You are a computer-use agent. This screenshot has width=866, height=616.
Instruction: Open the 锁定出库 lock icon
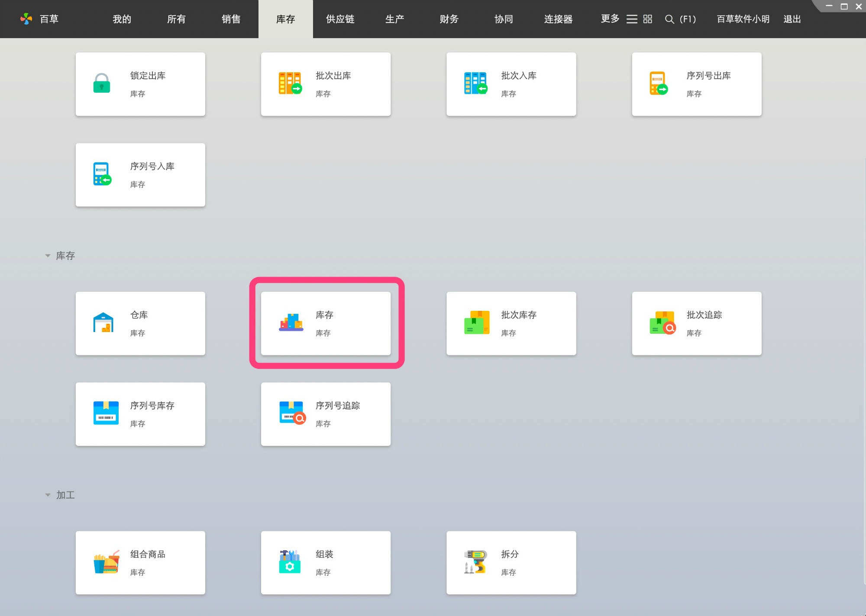102,83
